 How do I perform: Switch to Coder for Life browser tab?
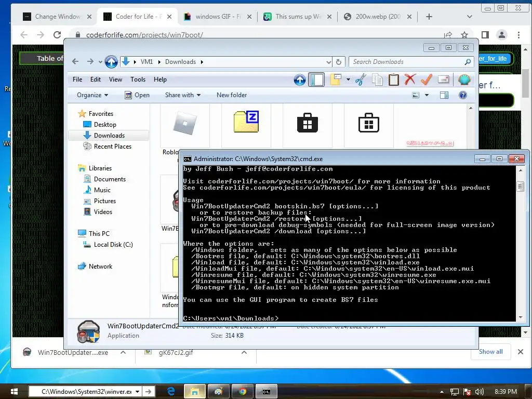[137, 16]
